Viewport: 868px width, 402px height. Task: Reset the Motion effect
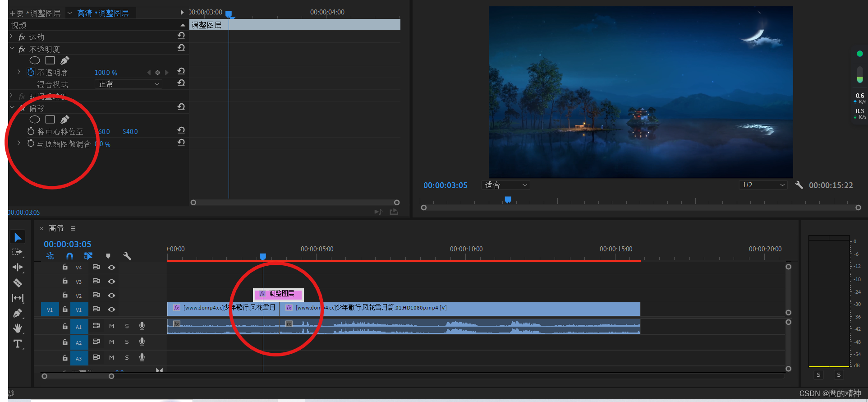(x=181, y=36)
